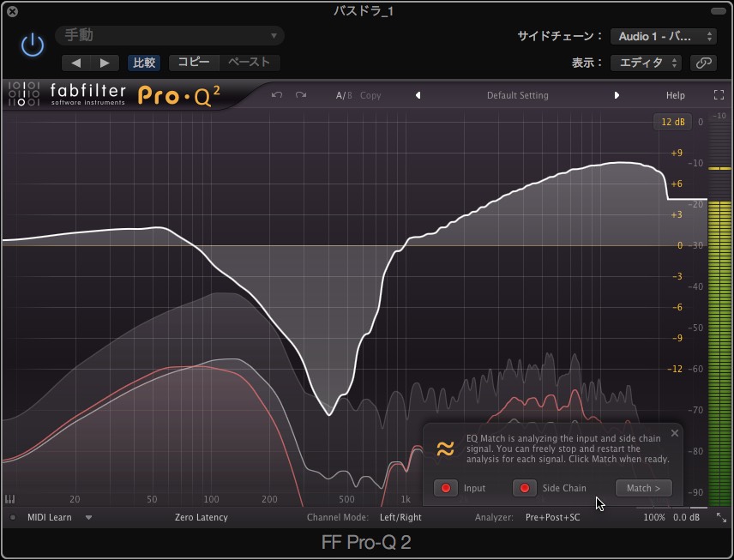Click the 100 frequency axis label
734x560 pixels.
point(211,499)
